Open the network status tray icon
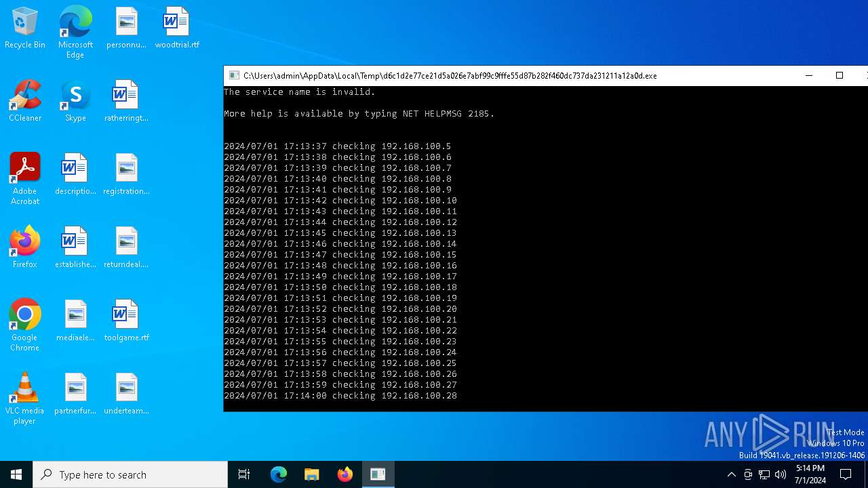The width and height of the screenshot is (868, 488). point(764,474)
